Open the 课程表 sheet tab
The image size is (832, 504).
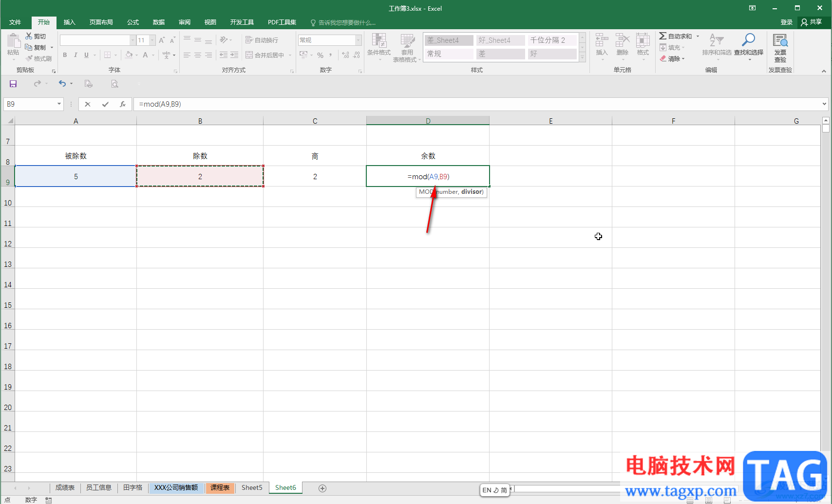[220, 487]
